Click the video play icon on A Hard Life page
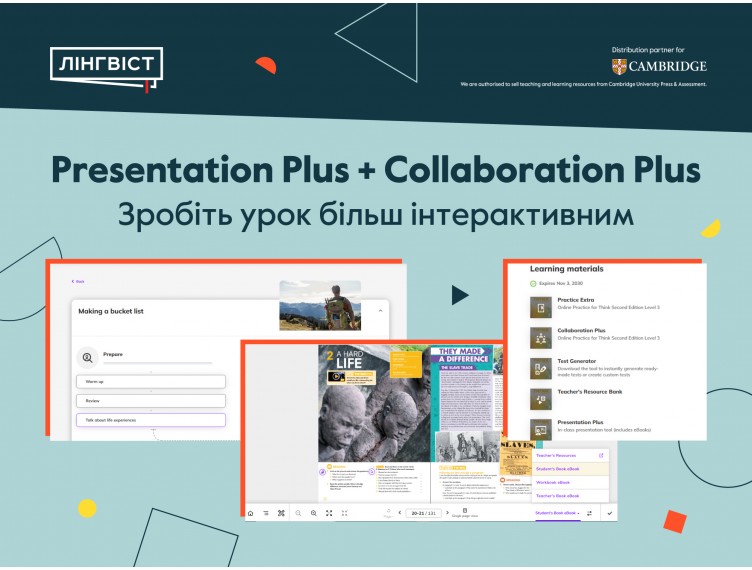 (x=336, y=377)
